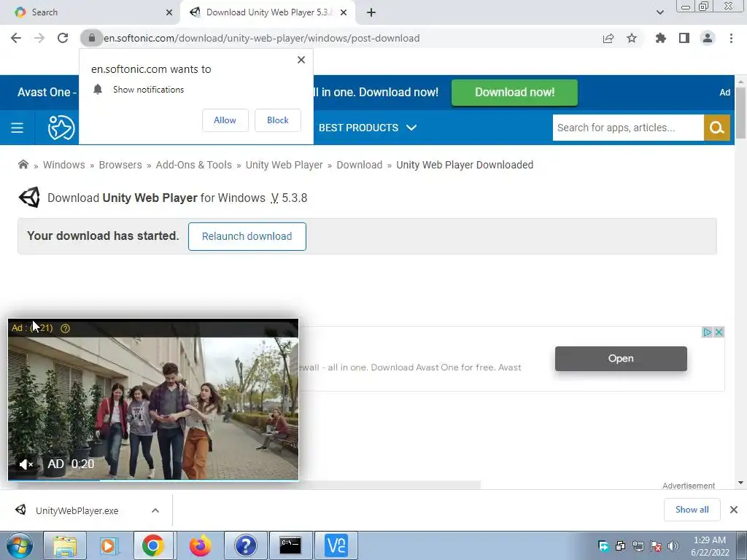The width and height of the screenshot is (747, 560).
Task: Open the command prompt taskbar icon
Action: click(290, 545)
